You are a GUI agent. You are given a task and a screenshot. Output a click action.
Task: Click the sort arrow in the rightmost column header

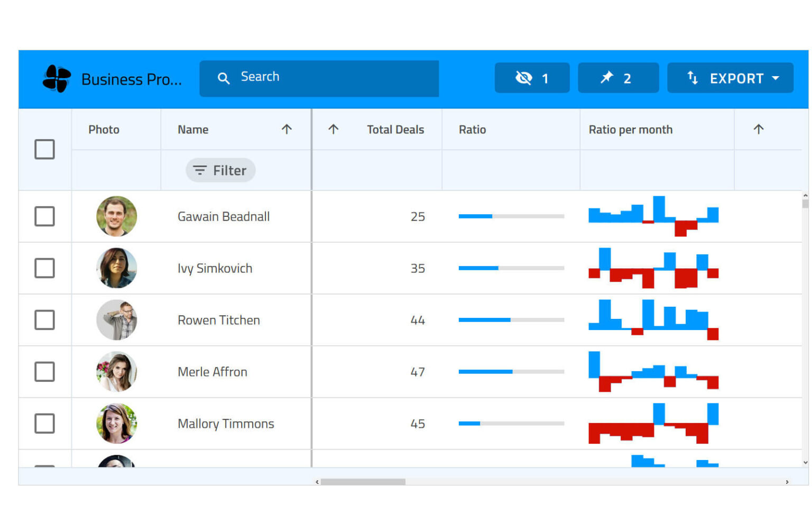(x=759, y=129)
